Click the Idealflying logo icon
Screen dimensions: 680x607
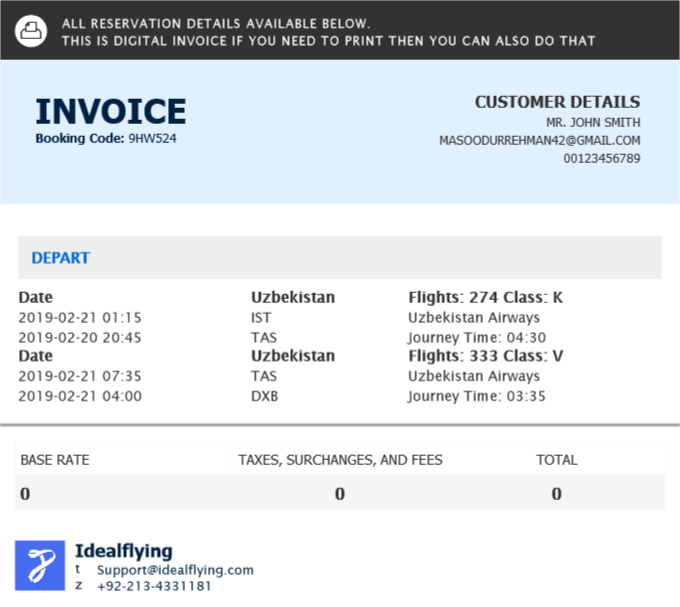click(x=40, y=565)
